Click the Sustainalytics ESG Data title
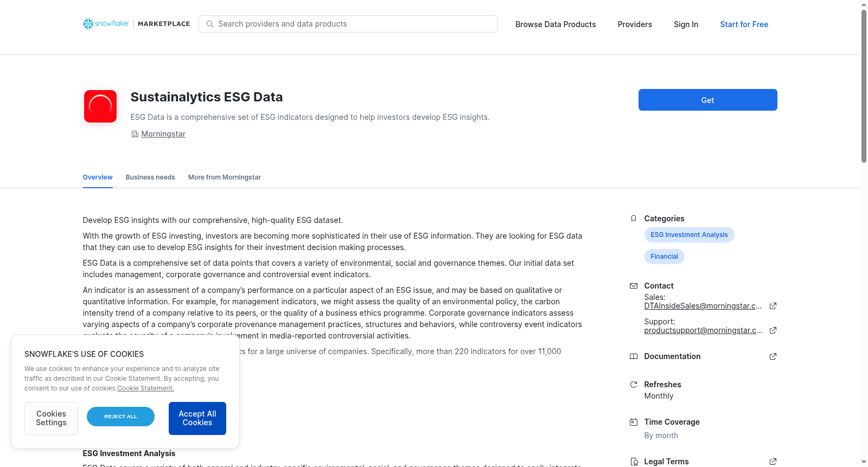 (x=207, y=97)
